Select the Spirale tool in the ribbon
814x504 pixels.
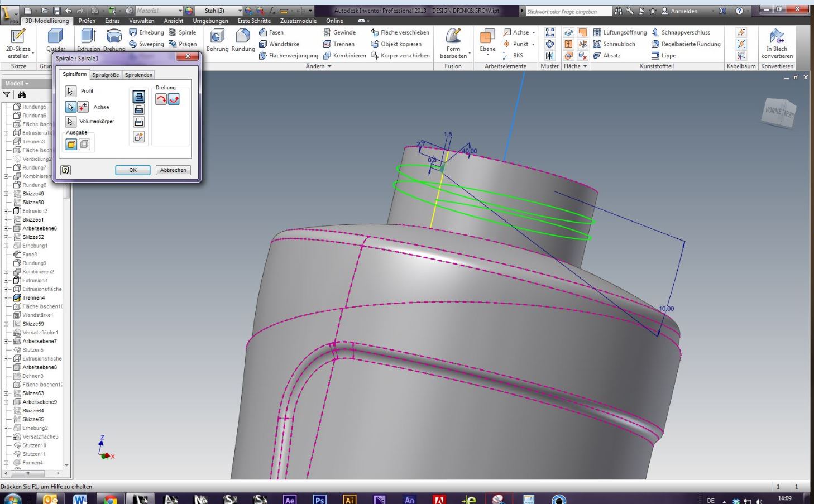[x=182, y=32]
